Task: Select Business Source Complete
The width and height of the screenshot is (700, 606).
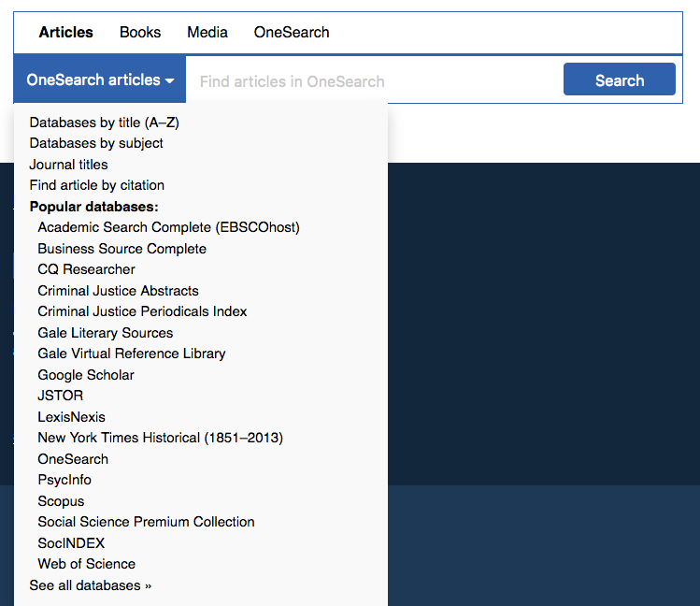Action: point(121,249)
